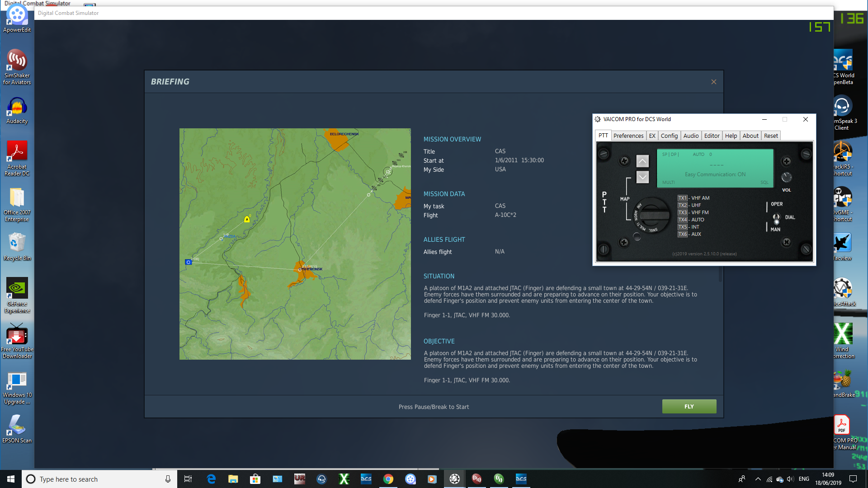Click the microphone icon in search box
The width and height of the screenshot is (868, 488).
coord(168,479)
